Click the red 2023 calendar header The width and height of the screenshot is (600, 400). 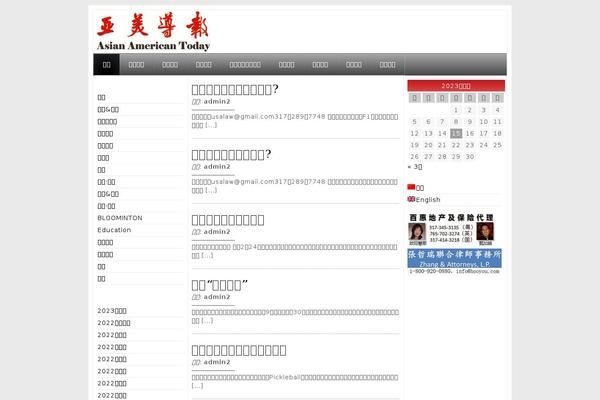(456, 86)
